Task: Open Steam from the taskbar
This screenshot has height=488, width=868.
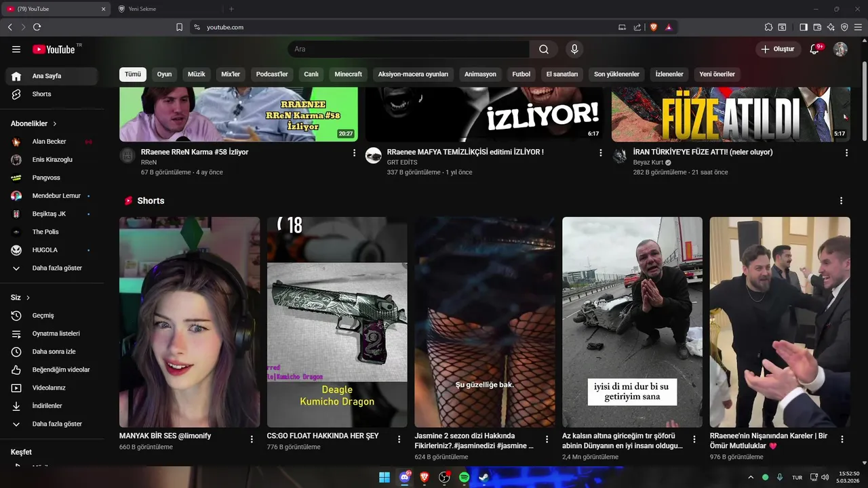Action: pos(484,477)
